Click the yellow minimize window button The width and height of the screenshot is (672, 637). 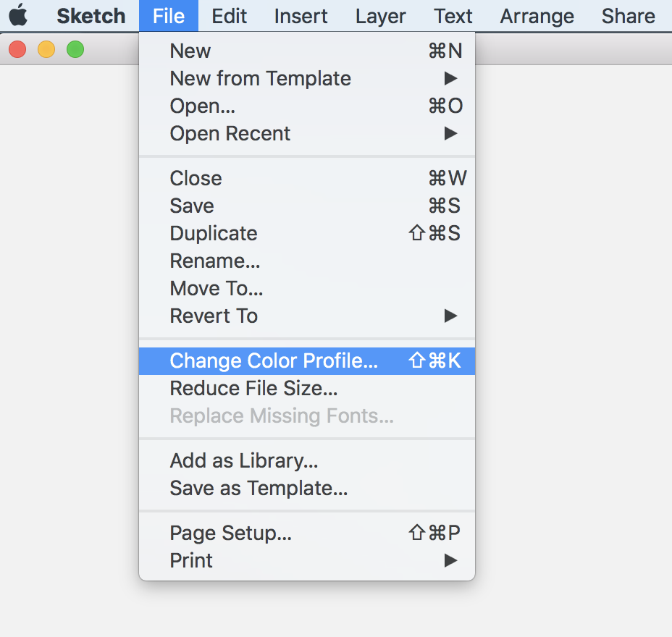pos(46,49)
